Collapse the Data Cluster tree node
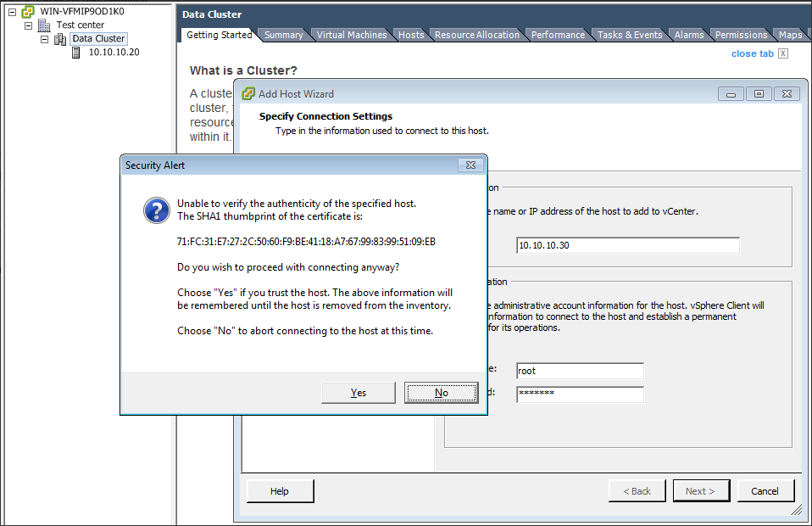This screenshot has width=812, height=526. pyautogui.click(x=45, y=39)
